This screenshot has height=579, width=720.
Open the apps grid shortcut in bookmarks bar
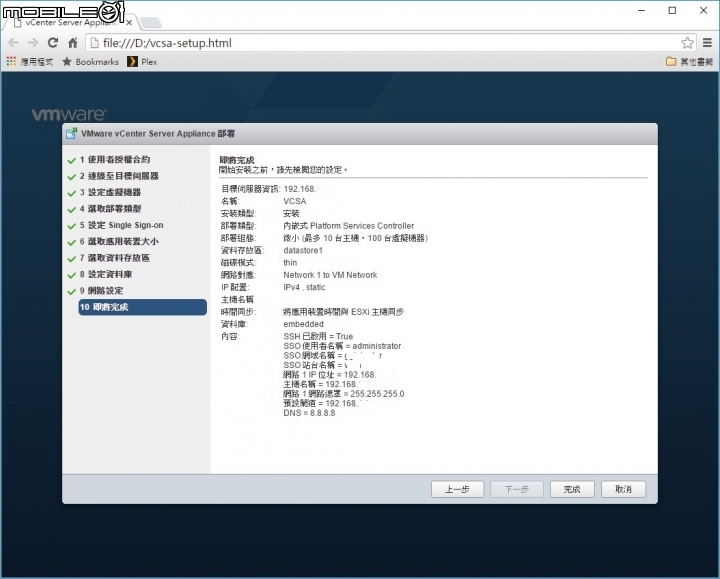point(11,62)
